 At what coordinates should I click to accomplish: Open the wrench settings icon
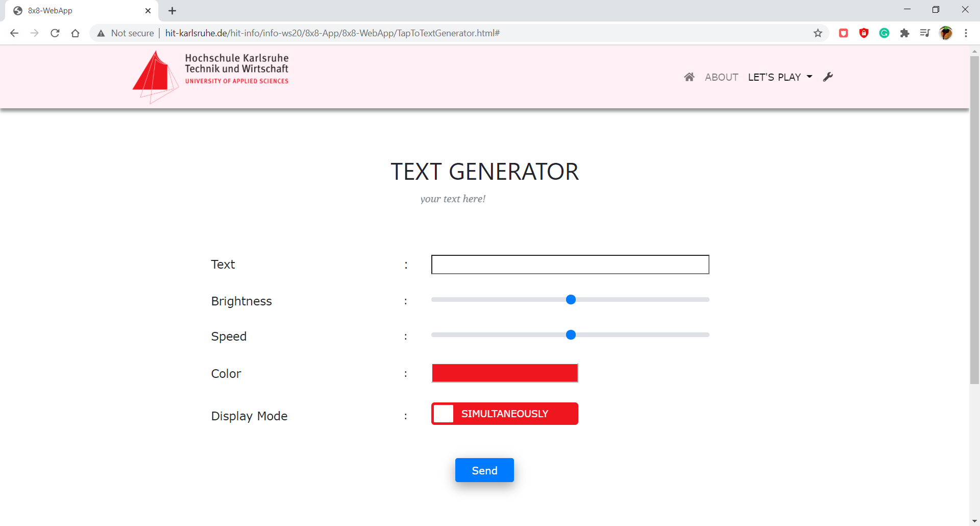pos(828,77)
